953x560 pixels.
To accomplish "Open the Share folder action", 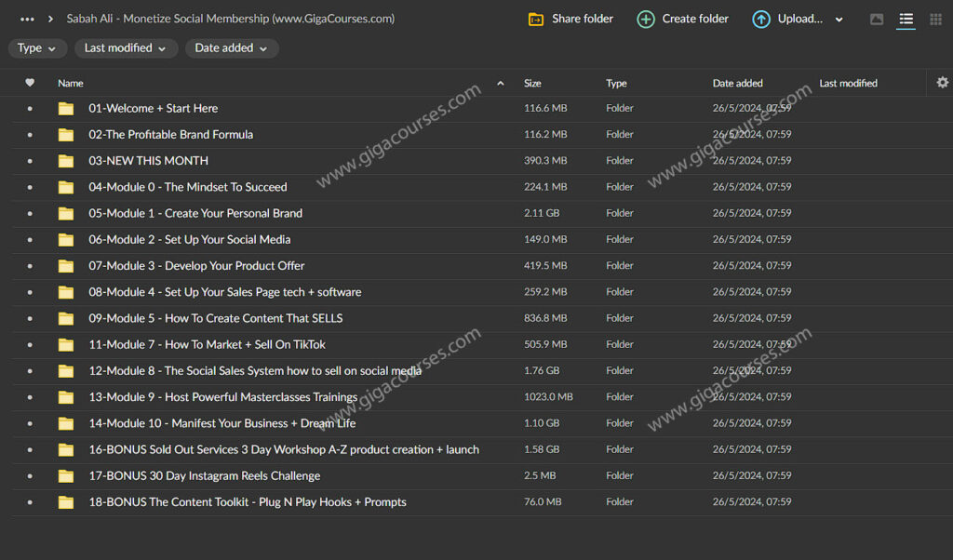I will coord(570,18).
